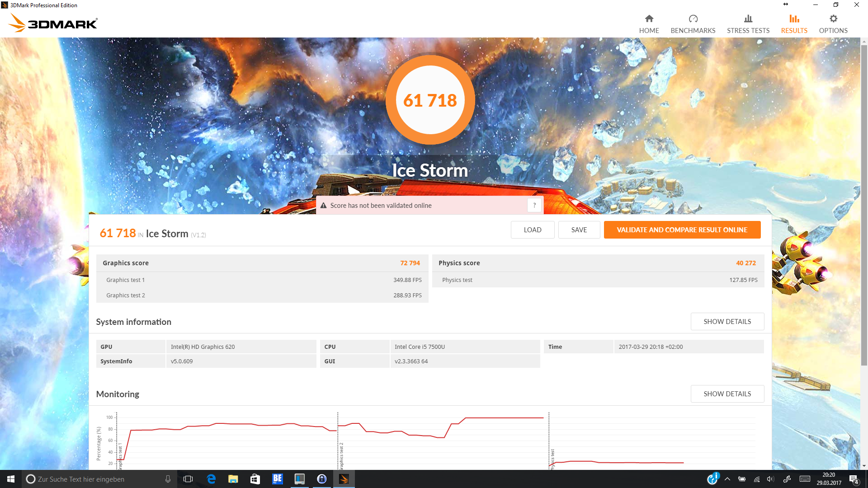Image resolution: width=868 pixels, height=488 pixels.
Task: Click BENCHMARKS label in navigation
Action: [x=693, y=31]
